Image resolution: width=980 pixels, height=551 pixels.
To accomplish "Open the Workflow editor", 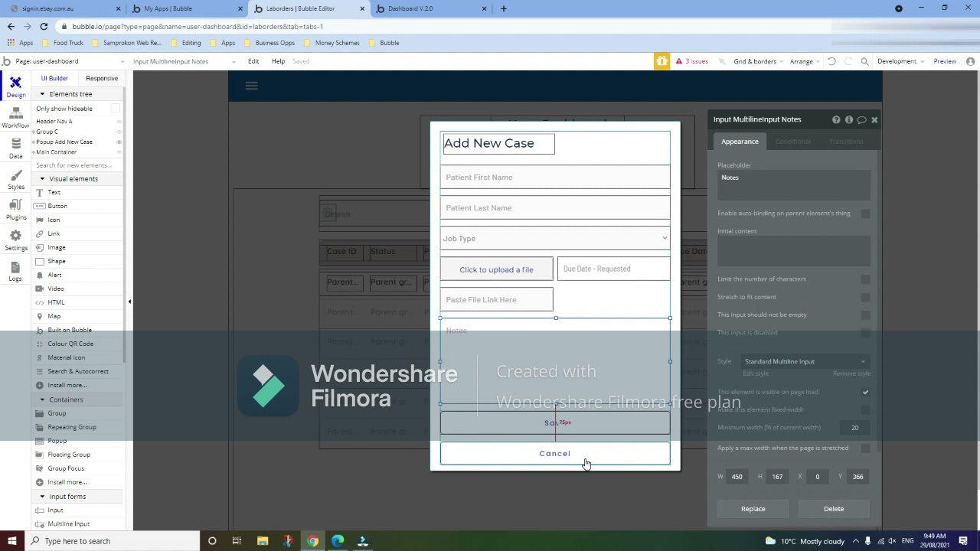I will tap(15, 117).
